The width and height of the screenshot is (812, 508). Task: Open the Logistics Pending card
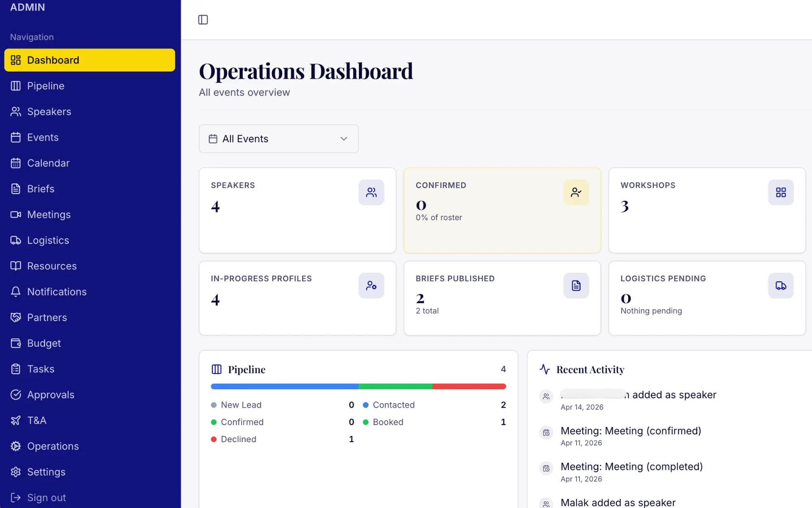[x=707, y=298]
